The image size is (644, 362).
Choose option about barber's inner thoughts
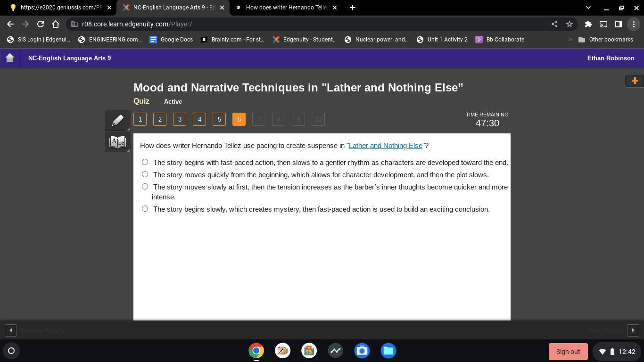pos(145,187)
